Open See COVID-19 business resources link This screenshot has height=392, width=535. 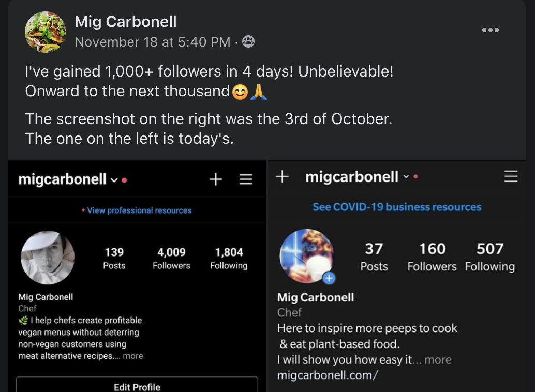[397, 207]
